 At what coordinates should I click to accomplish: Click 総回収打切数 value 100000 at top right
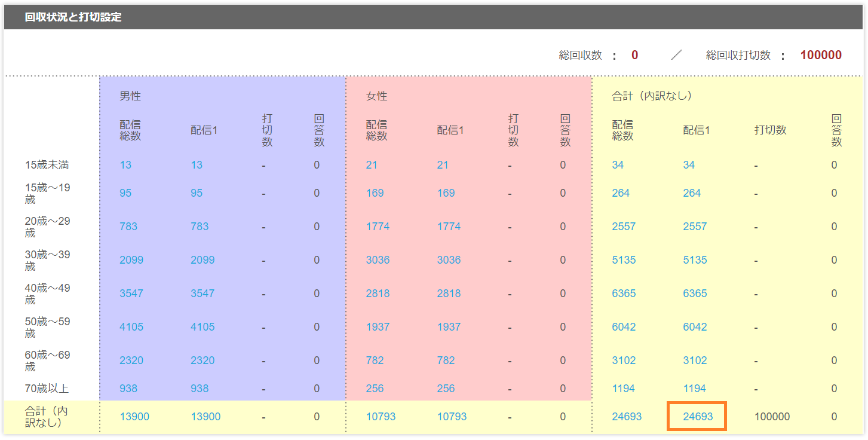(x=821, y=56)
